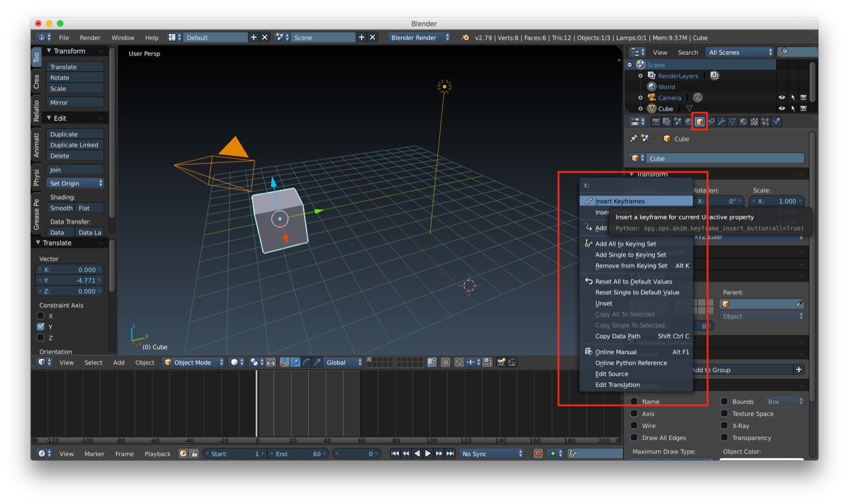The image size is (849, 504).
Task: Open the Material properties tab (checkered sphere icon)
Action: (x=743, y=121)
